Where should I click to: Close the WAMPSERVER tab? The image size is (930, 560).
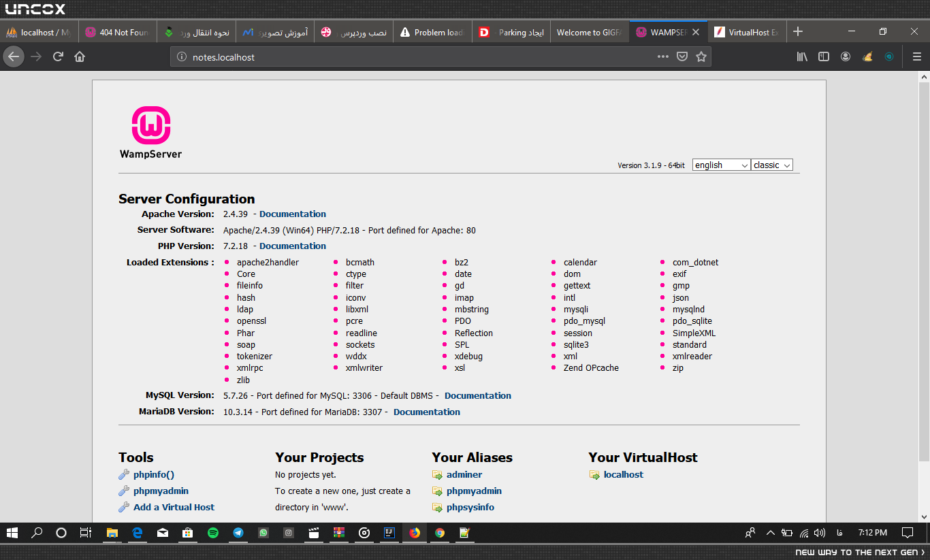[x=696, y=32]
